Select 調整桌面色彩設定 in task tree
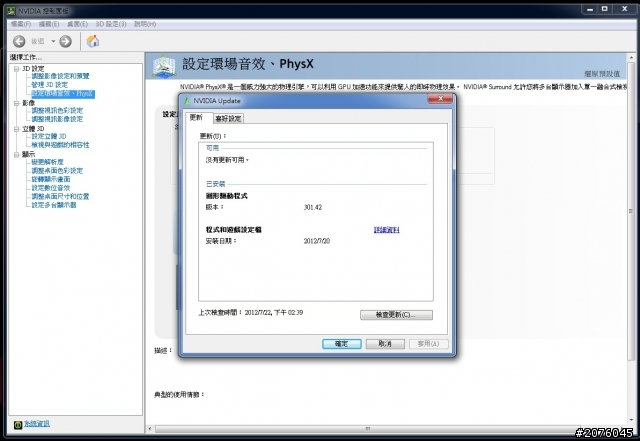640x441 pixels. tap(57, 171)
